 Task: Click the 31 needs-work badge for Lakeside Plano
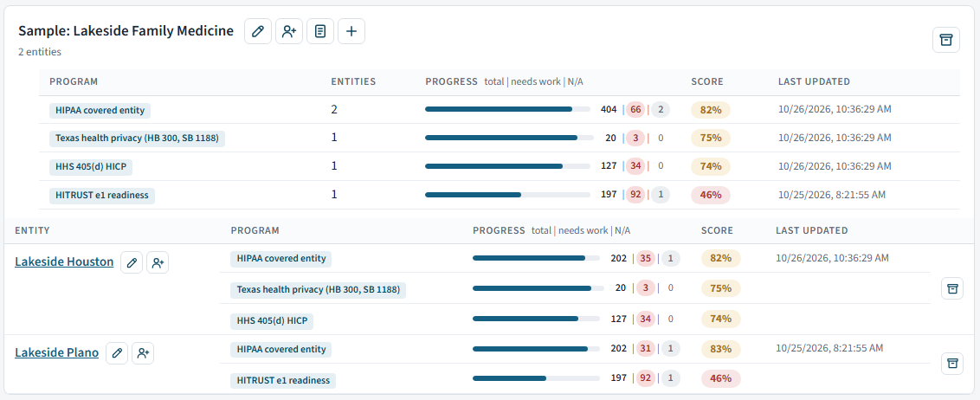pos(646,350)
